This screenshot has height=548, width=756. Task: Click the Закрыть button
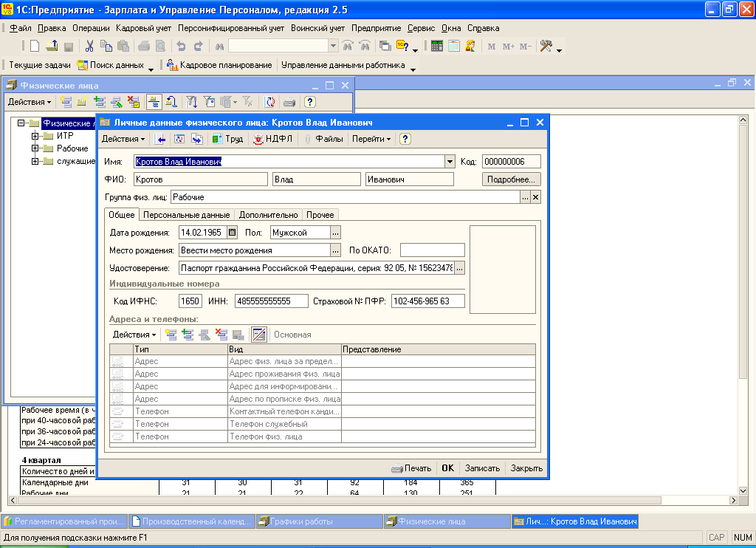click(526, 468)
